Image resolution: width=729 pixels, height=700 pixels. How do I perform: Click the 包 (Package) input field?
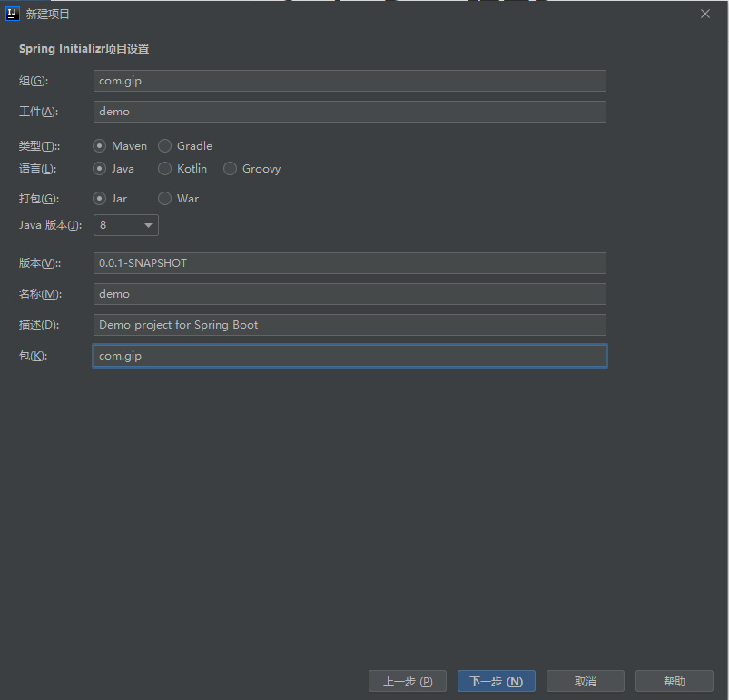coord(350,356)
